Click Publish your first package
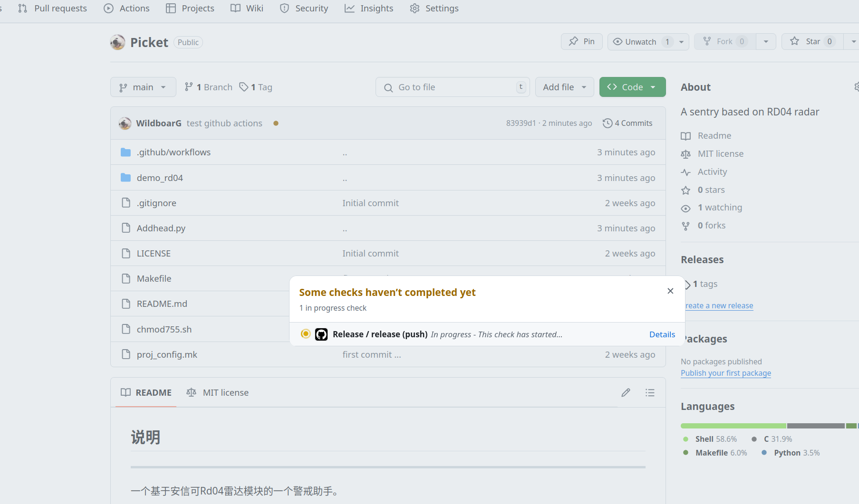Viewport: 859px width, 504px height. click(x=726, y=373)
